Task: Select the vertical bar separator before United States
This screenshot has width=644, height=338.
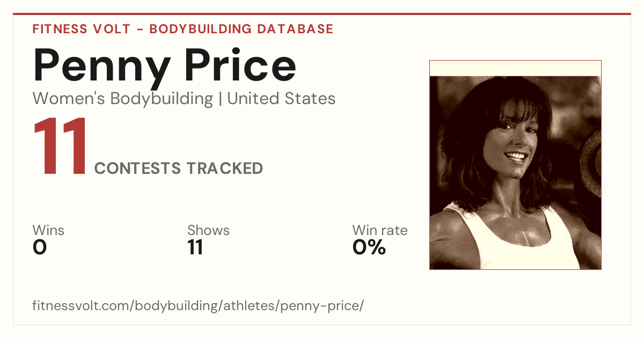Action: pyautogui.click(x=220, y=99)
